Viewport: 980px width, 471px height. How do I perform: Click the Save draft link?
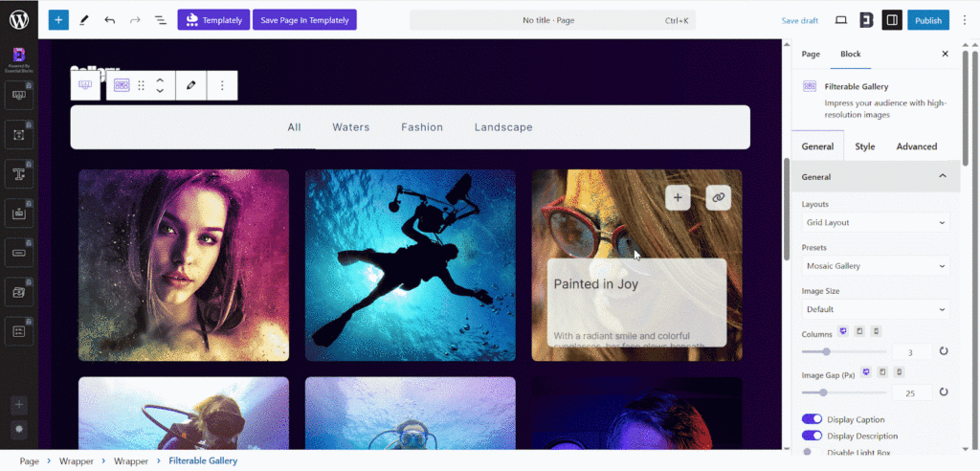799,21
